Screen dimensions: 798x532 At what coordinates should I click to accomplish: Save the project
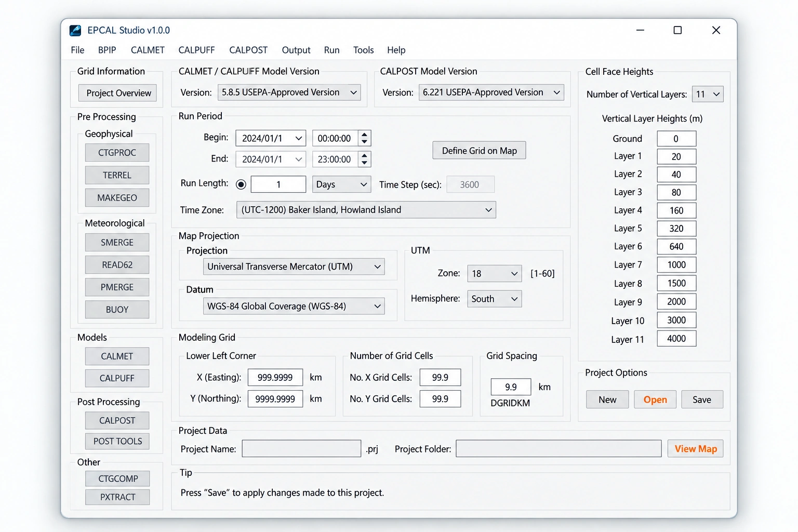pyautogui.click(x=702, y=400)
